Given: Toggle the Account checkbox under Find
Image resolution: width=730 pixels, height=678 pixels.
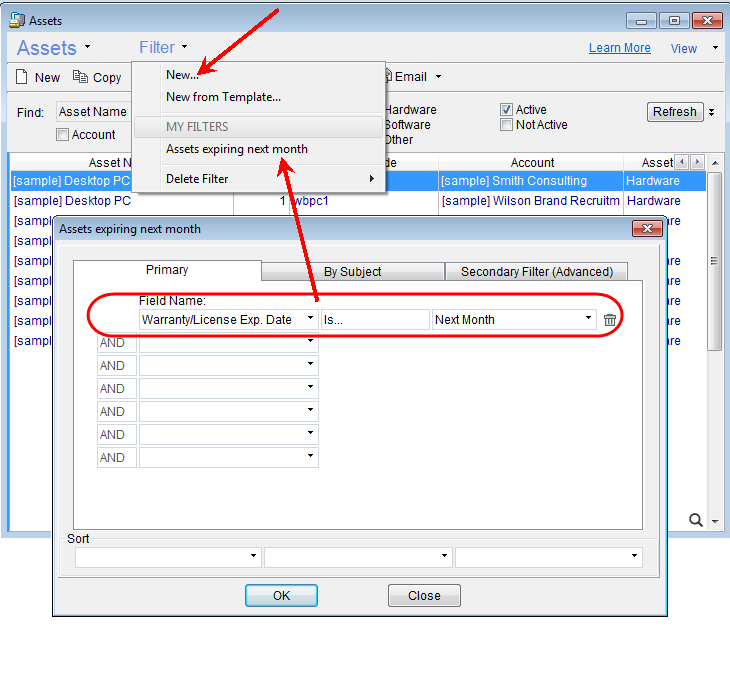Looking at the screenshot, I should coord(63,135).
